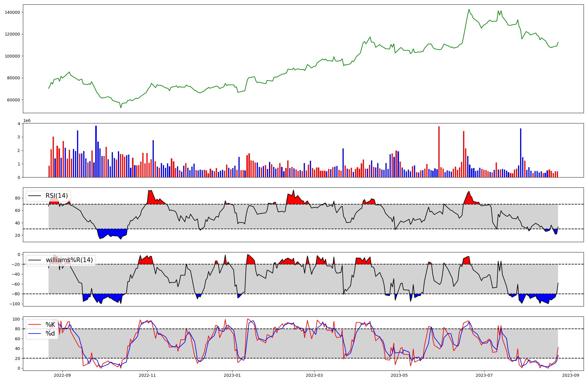Click the williams%R(14) legend entry
The width and height of the screenshot is (588, 382).
(x=69, y=260)
